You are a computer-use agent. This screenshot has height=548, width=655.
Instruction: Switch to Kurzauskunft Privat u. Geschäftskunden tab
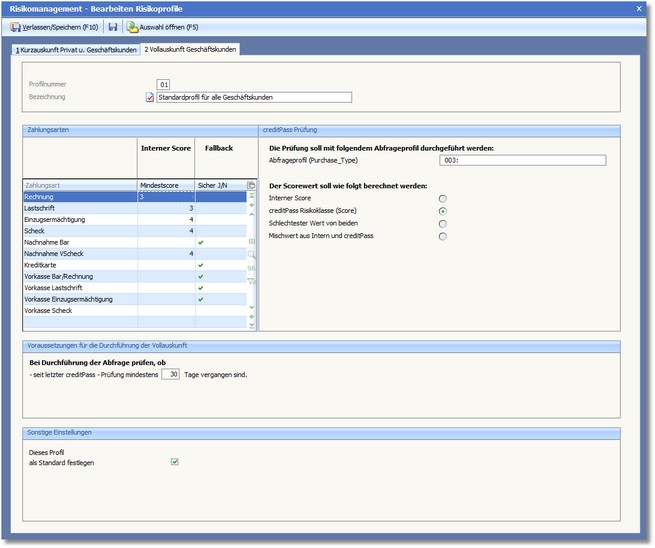coord(75,49)
